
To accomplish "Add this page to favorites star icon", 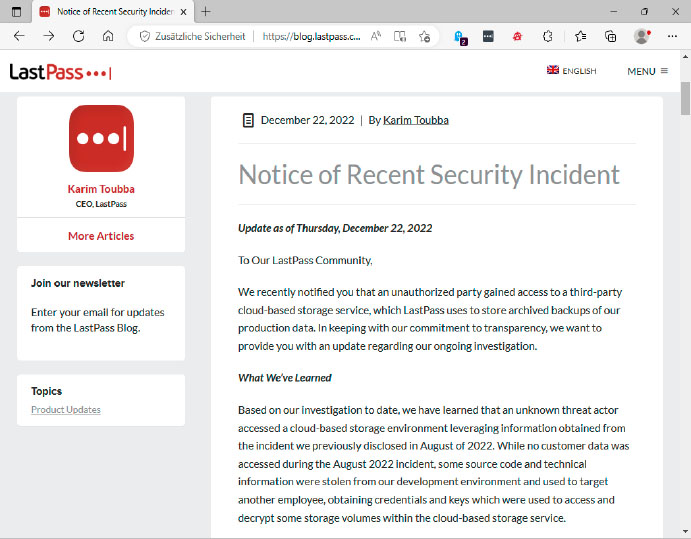I will pyautogui.click(x=424, y=36).
